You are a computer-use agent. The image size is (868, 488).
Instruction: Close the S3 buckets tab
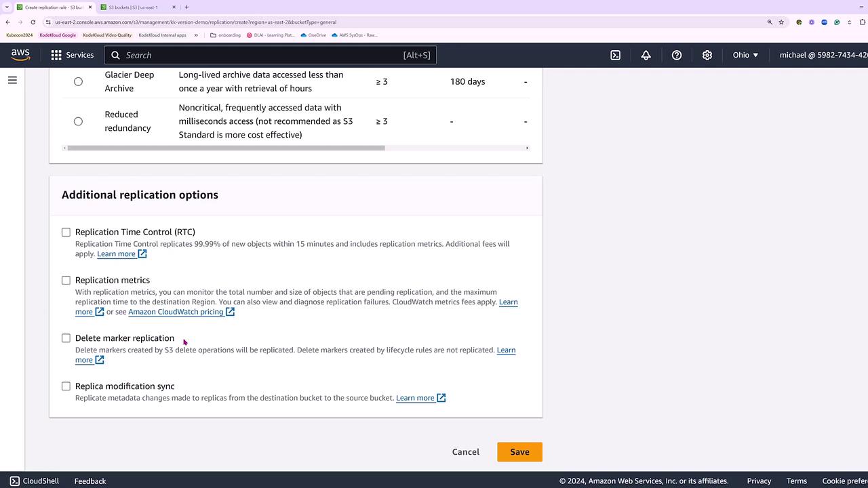pos(174,7)
